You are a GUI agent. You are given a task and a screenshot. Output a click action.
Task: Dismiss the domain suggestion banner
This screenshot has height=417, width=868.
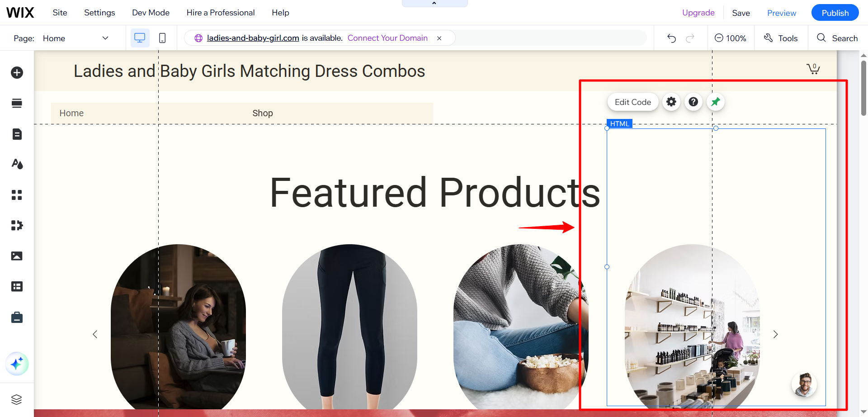click(439, 38)
